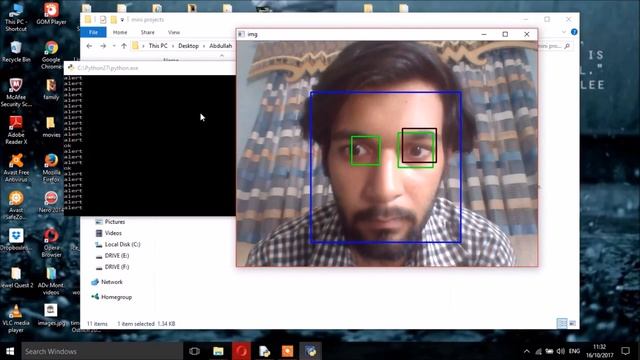Launch Avast Free Antivirus desktop icon
640x360 pixels.
point(16,167)
